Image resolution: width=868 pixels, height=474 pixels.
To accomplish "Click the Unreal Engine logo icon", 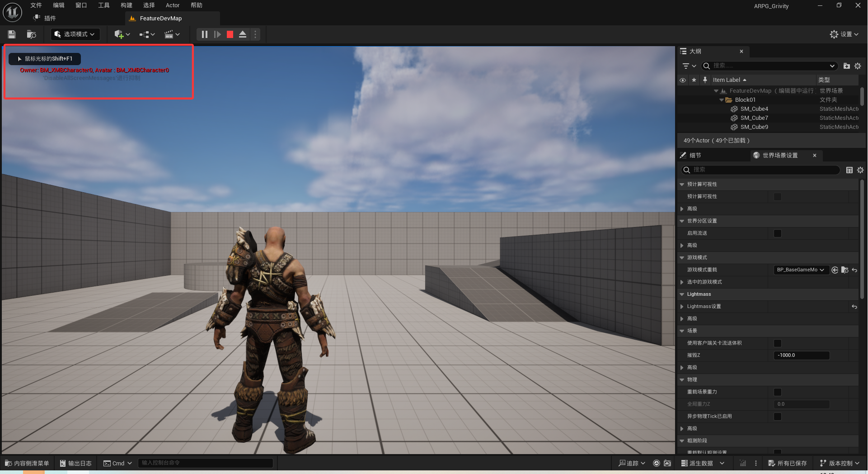I will (x=12, y=12).
